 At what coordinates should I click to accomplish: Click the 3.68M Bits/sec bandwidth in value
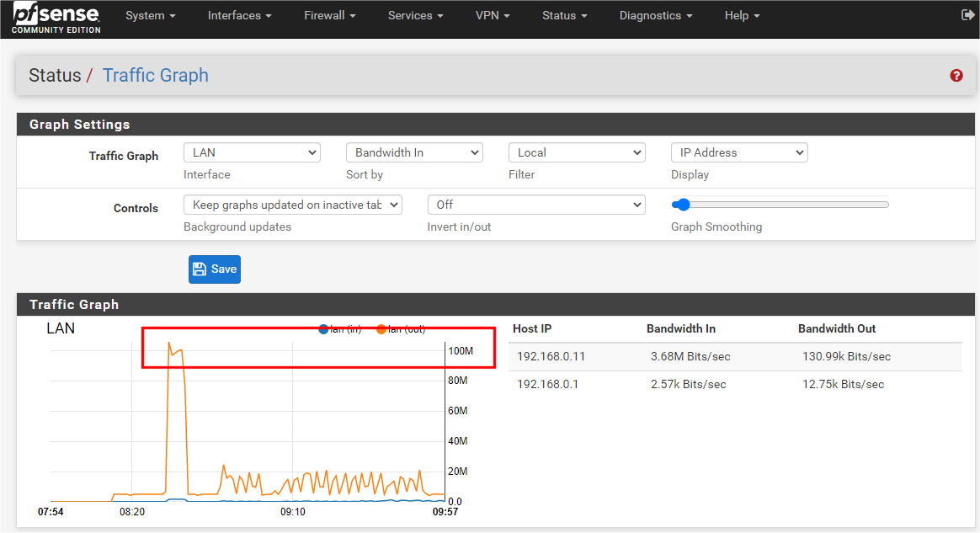(690, 357)
